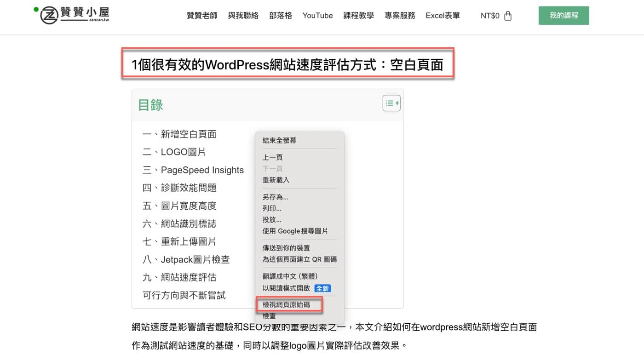Screen dimensions: 644x355
Task: Click the 贊贊小屋 site logo
Action: (x=75, y=16)
